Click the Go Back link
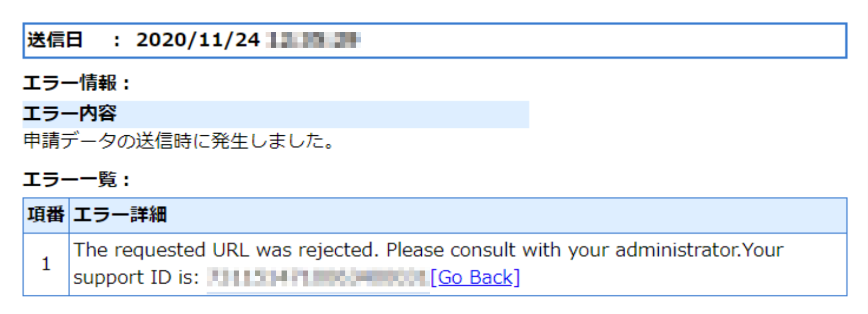The image size is (868, 314). 475,277
